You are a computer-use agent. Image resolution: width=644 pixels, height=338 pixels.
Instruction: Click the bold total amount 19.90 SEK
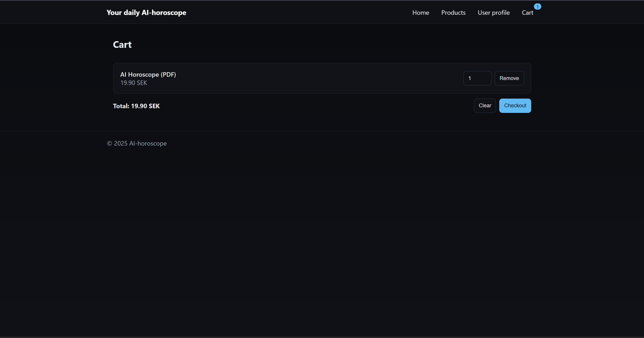[145, 106]
